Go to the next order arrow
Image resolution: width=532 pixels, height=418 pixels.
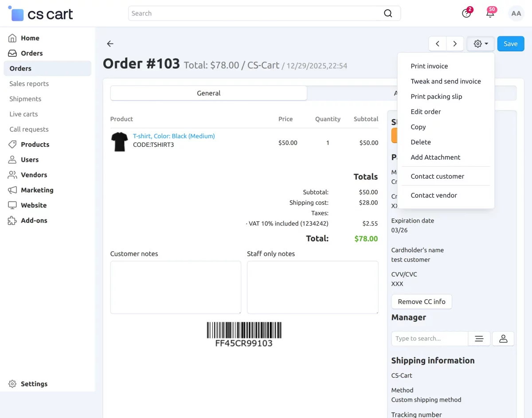click(455, 43)
